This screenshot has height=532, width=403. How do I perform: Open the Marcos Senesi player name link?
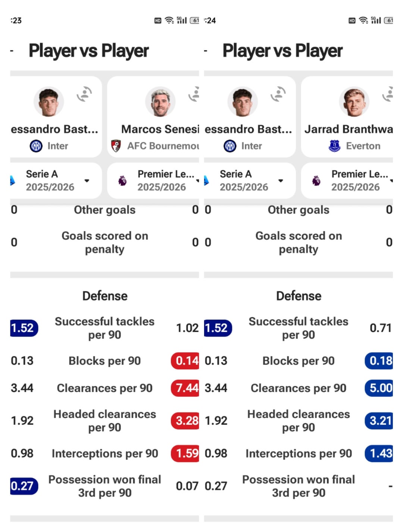click(x=160, y=129)
